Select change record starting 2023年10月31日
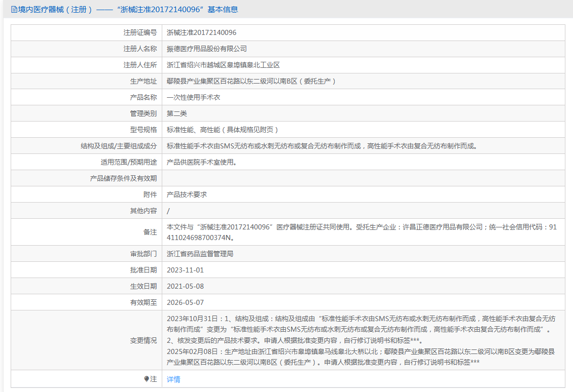The width and height of the screenshot is (573, 392). point(361,330)
